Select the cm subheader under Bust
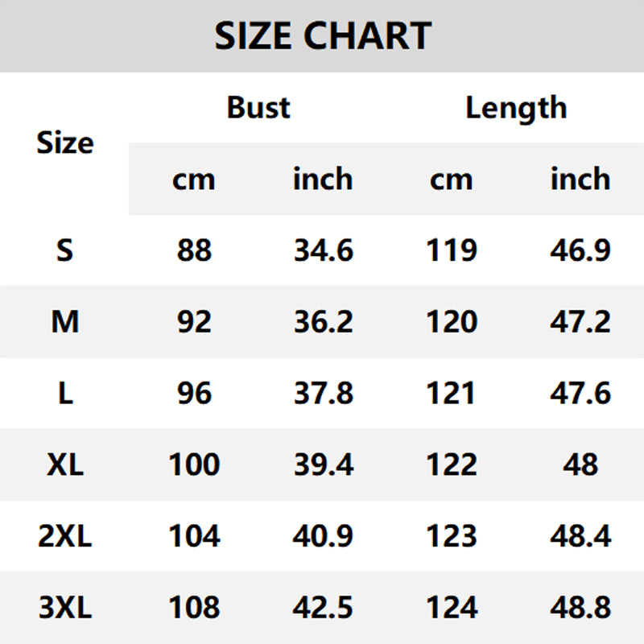Image resolution: width=644 pixels, height=644 pixels. (x=194, y=179)
